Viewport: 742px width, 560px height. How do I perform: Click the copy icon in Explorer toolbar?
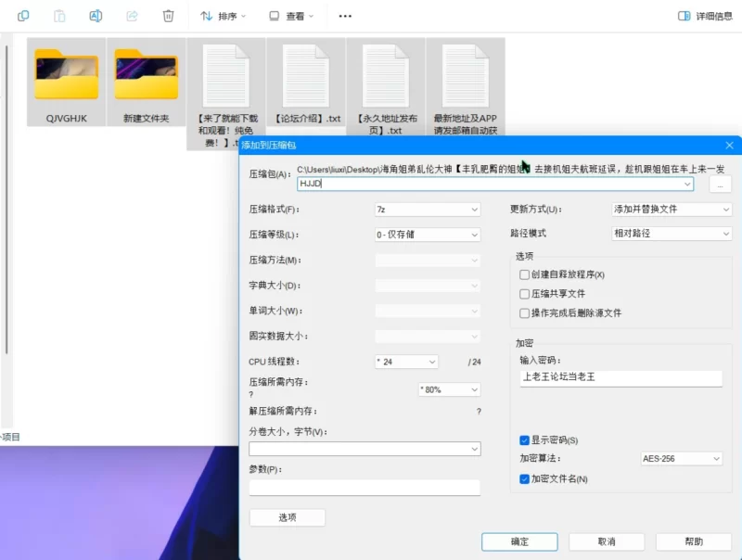23,16
